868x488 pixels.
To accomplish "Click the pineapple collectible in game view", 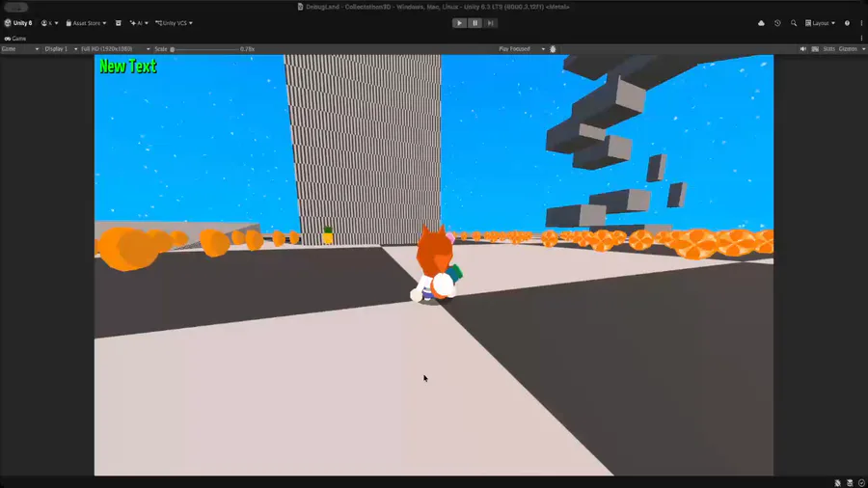I will point(328,235).
